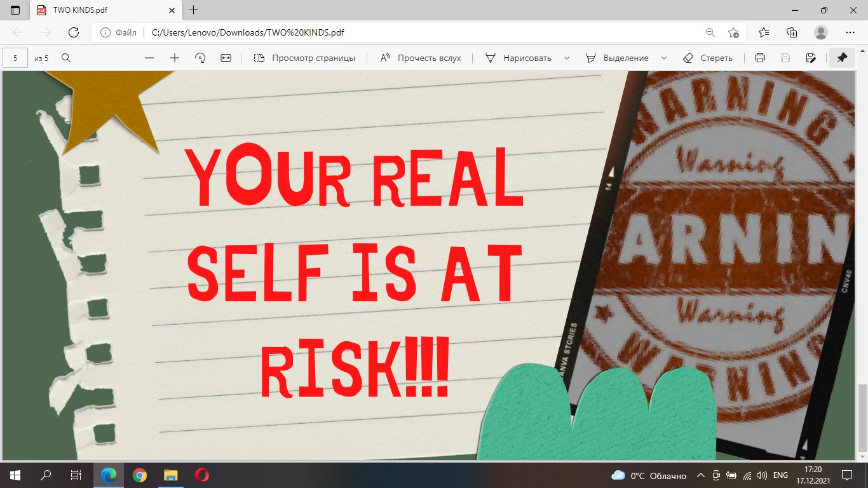This screenshot has width=868, height=488.
Task: Toggle the Стереть eraser tool
Action: [707, 58]
